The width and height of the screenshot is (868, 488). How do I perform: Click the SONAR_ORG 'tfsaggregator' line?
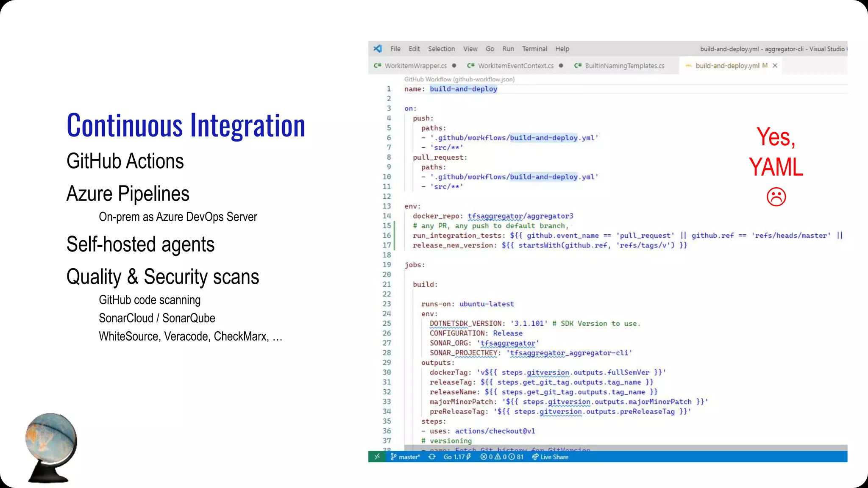pyautogui.click(x=484, y=343)
